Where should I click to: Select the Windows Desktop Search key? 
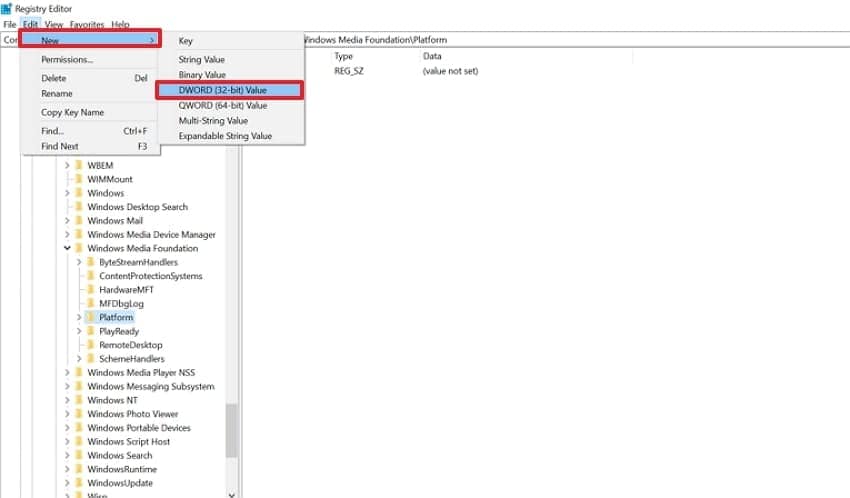pyautogui.click(x=138, y=207)
